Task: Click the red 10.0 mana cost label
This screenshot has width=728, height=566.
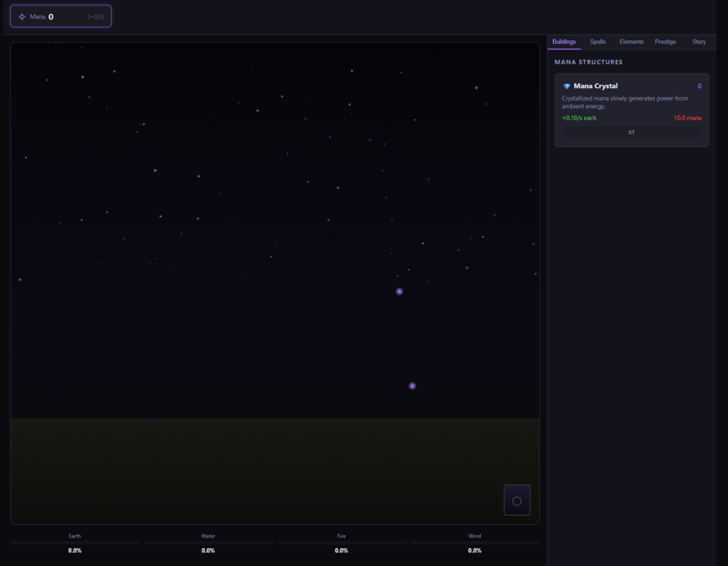Action: coord(687,118)
